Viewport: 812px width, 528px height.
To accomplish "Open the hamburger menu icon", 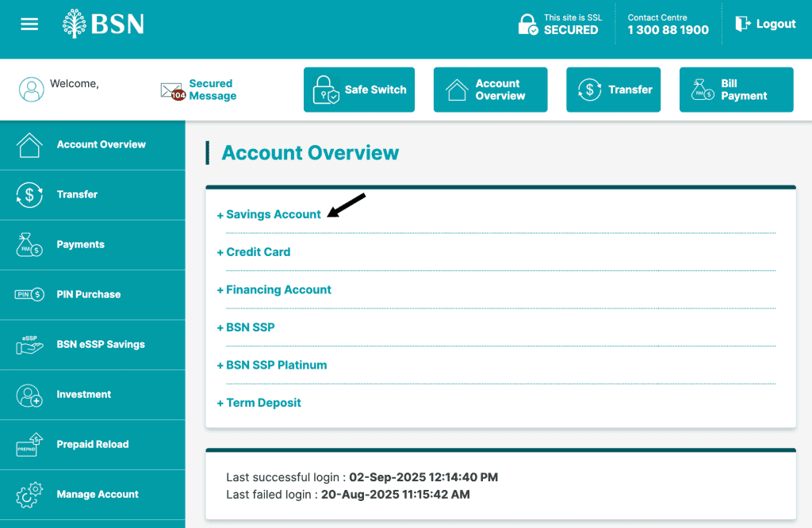I will point(29,24).
